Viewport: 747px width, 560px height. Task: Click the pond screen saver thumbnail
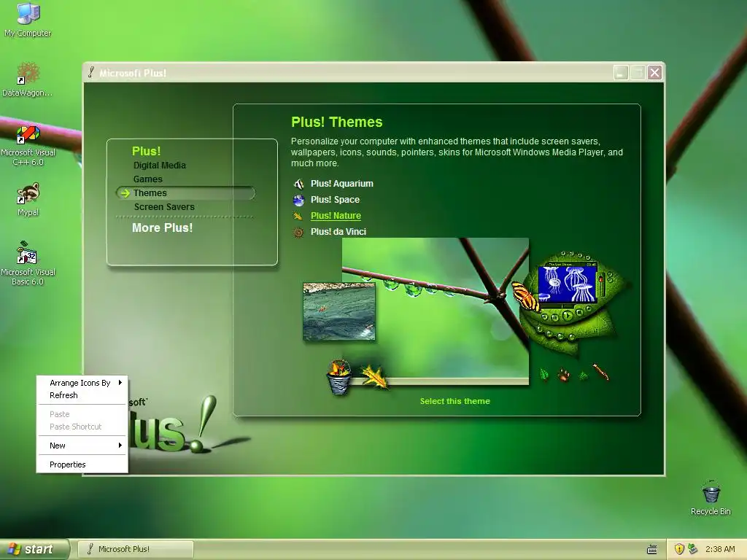click(x=339, y=312)
